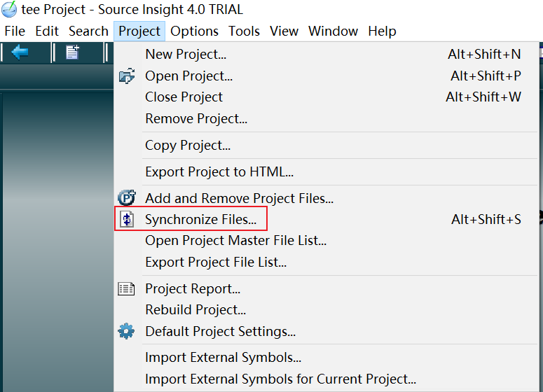The width and height of the screenshot is (543, 392).
Task: Open the Search menu
Action: point(88,31)
